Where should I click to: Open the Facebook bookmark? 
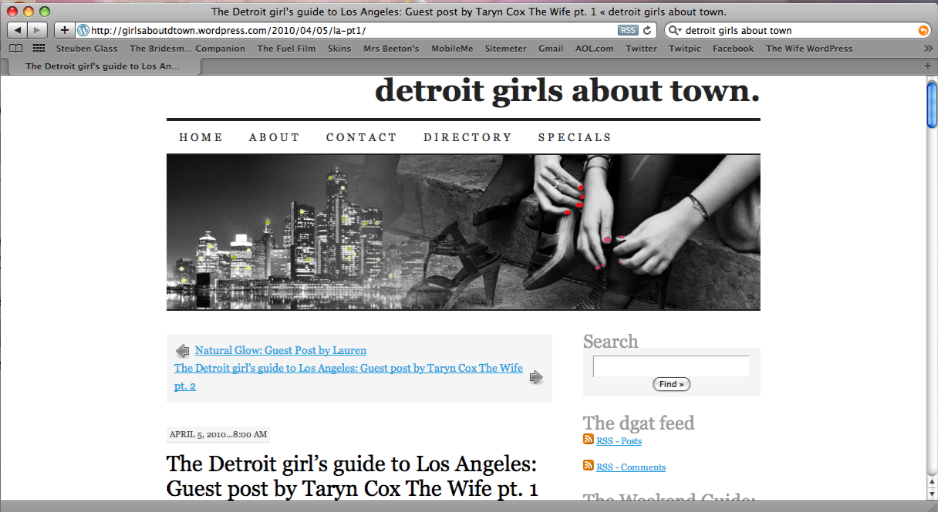click(x=733, y=48)
